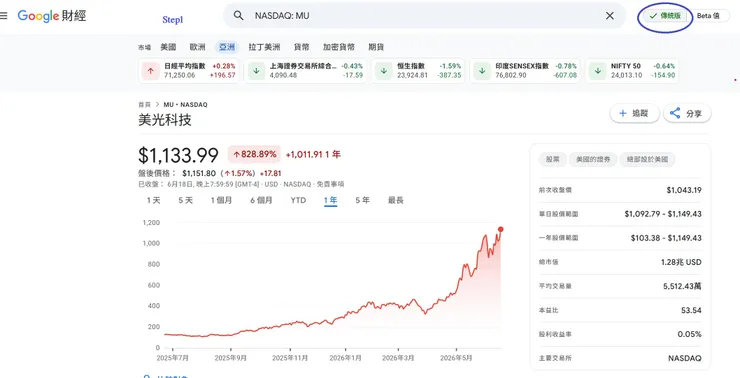740x378 pixels.
Task: Click the 美國的證券 tag chip
Action: click(x=593, y=160)
